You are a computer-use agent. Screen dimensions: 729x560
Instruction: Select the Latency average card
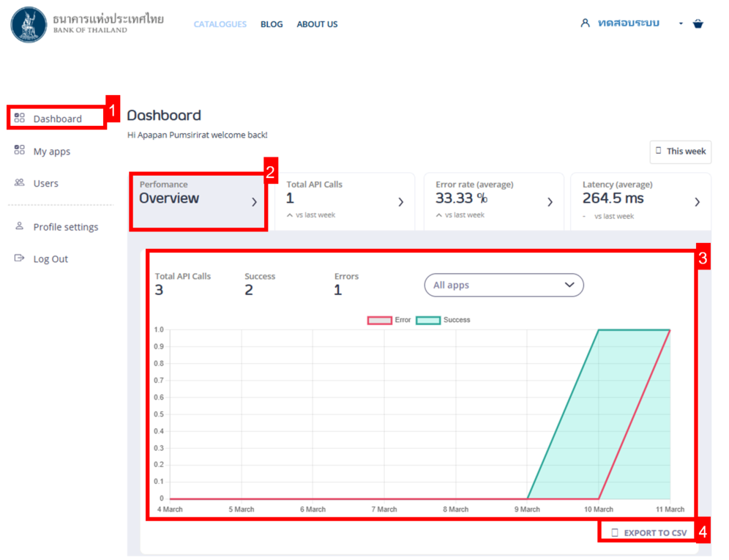[x=640, y=201]
